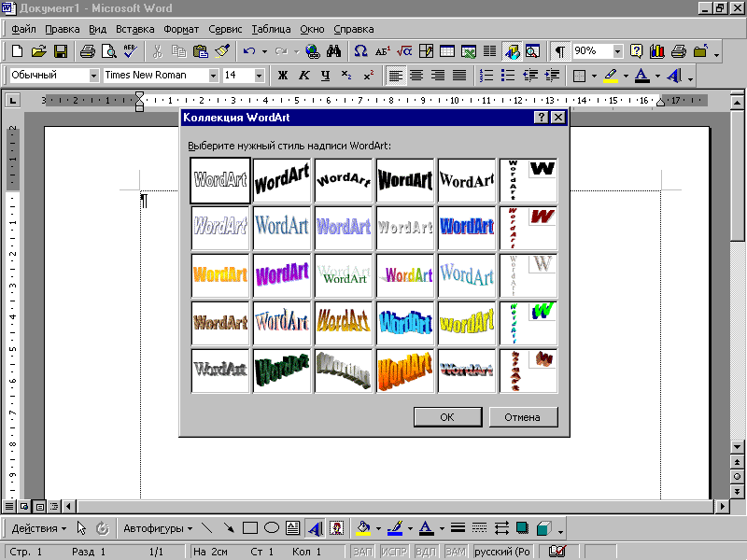Click the Cut scissors icon
The image size is (747, 560).
click(158, 51)
